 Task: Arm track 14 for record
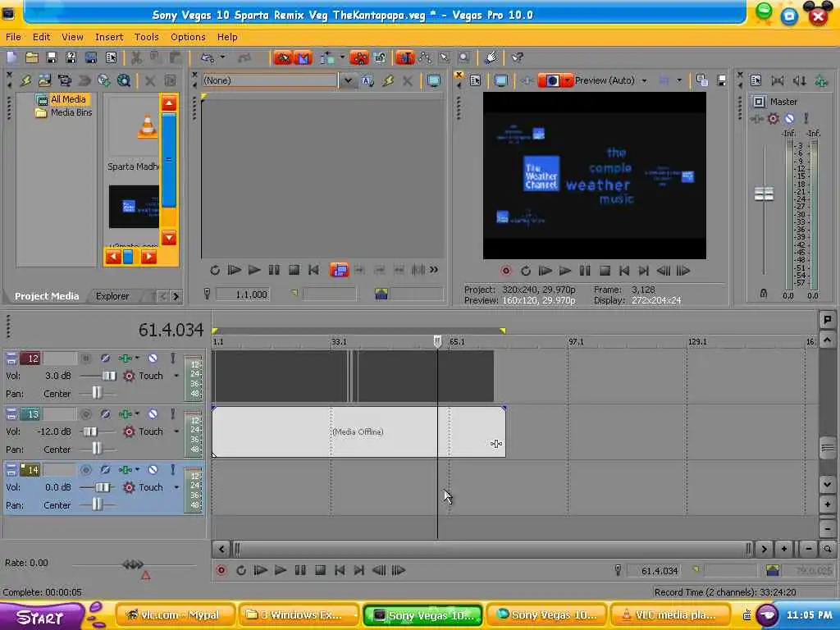click(85, 470)
